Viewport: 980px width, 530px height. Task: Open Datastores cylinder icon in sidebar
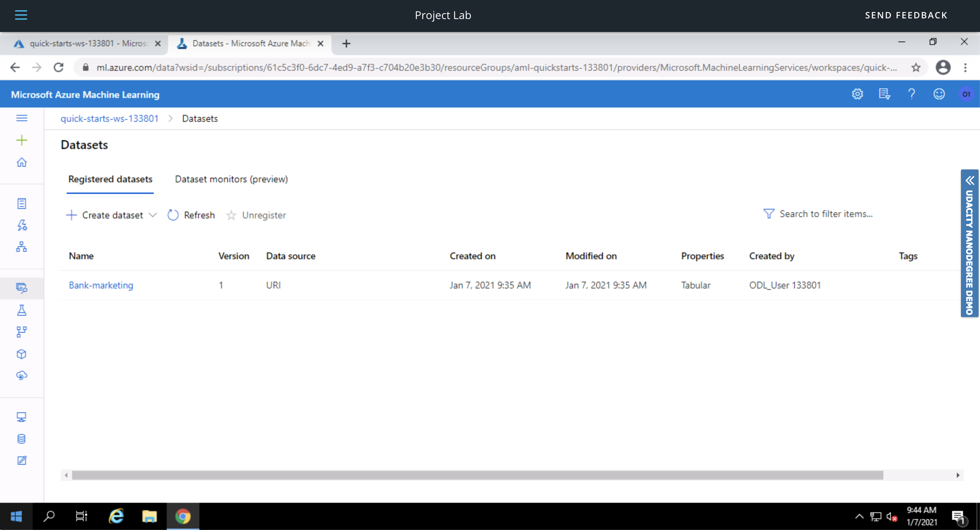(22, 439)
